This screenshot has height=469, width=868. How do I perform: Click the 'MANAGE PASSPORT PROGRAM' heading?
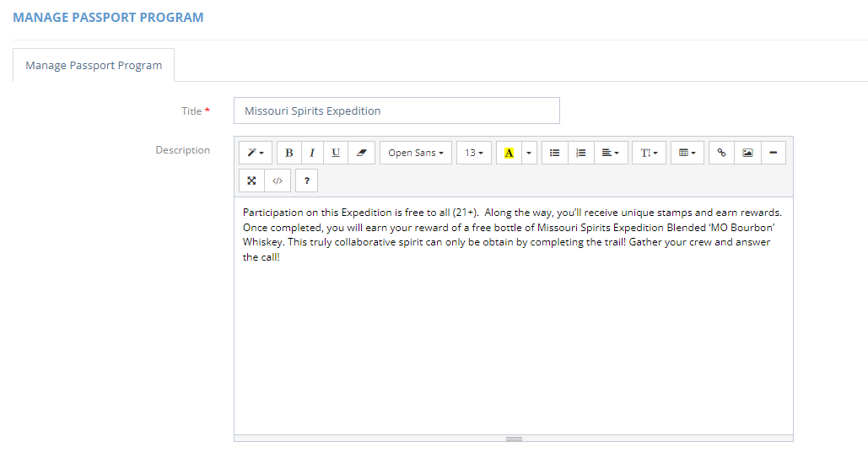pos(108,18)
